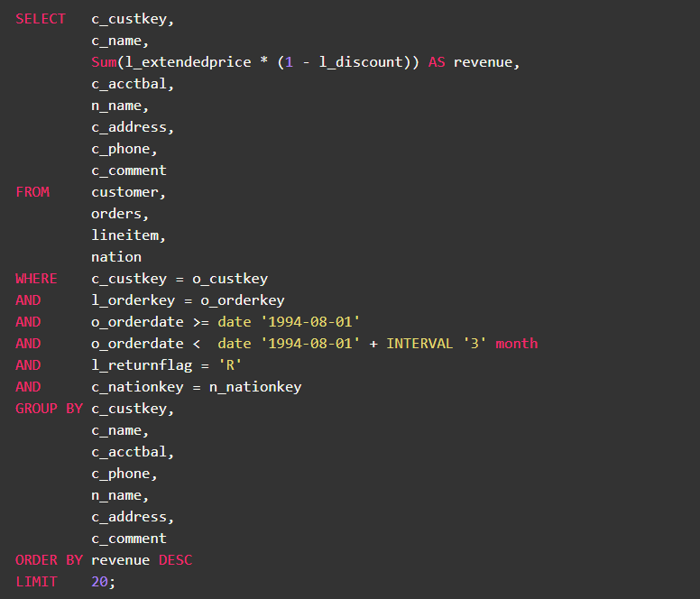
Task: Click n_name in the GROUP BY list
Action: pos(116,495)
